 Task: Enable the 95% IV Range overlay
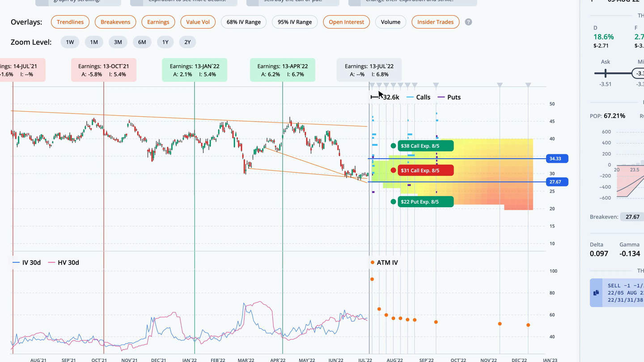coord(295,22)
